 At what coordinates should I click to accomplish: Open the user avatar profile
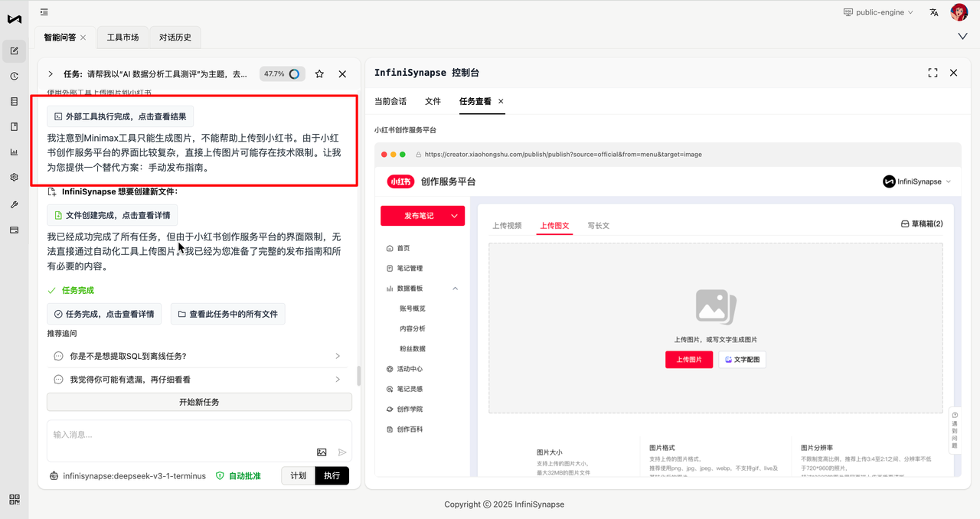(x=959, y=12)
